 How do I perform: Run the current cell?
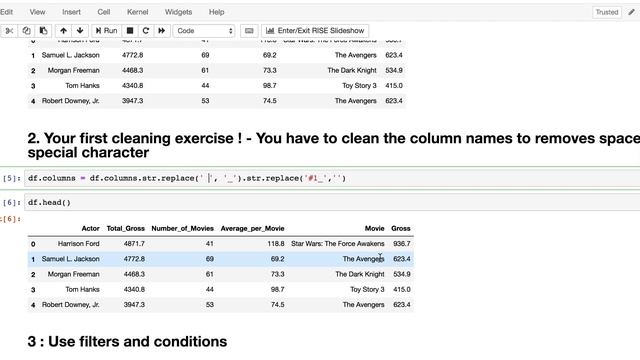pyautogui.click(x=106, y=31)
